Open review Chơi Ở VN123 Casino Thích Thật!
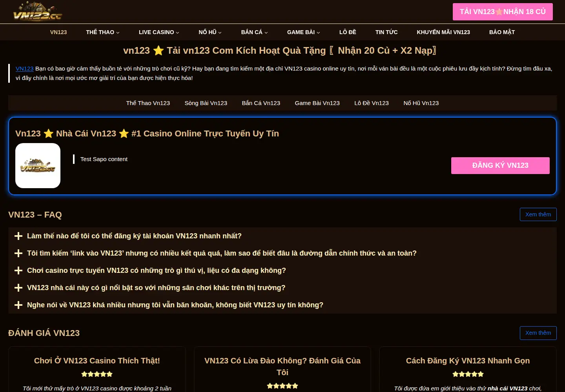This screenshot has width=565, height=392. 97,361
